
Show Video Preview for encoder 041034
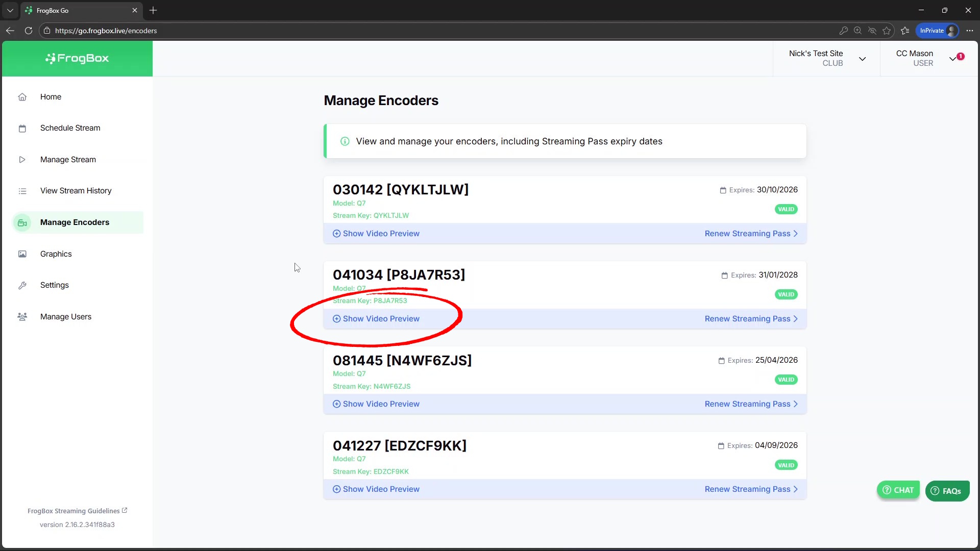pos(376,319)
